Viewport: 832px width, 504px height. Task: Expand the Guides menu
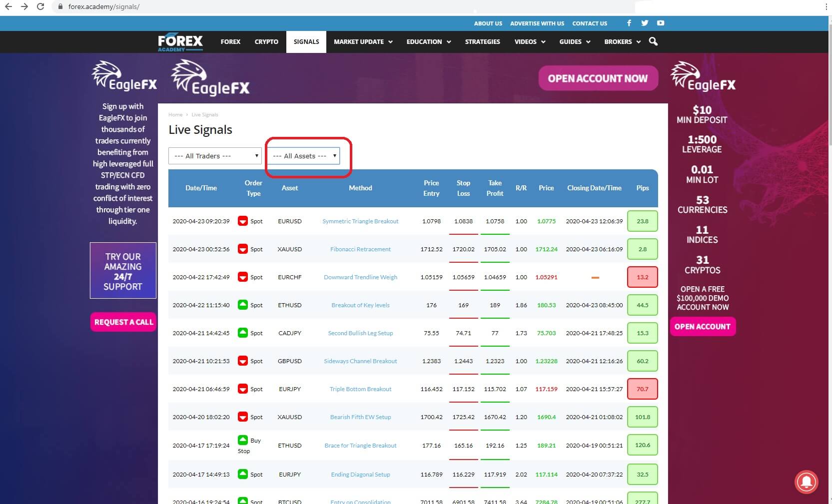click(x=575, y=42)
